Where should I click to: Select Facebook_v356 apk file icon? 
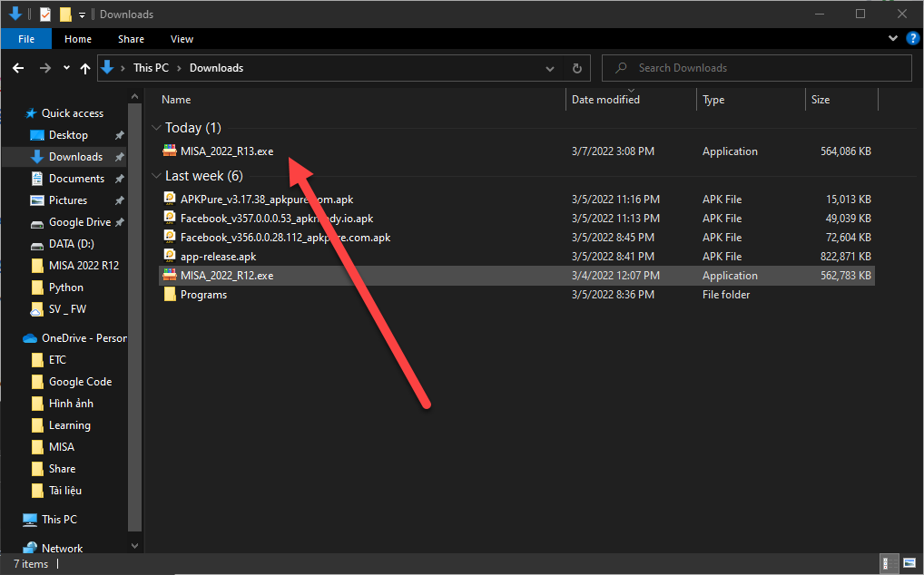coord(170,237)
